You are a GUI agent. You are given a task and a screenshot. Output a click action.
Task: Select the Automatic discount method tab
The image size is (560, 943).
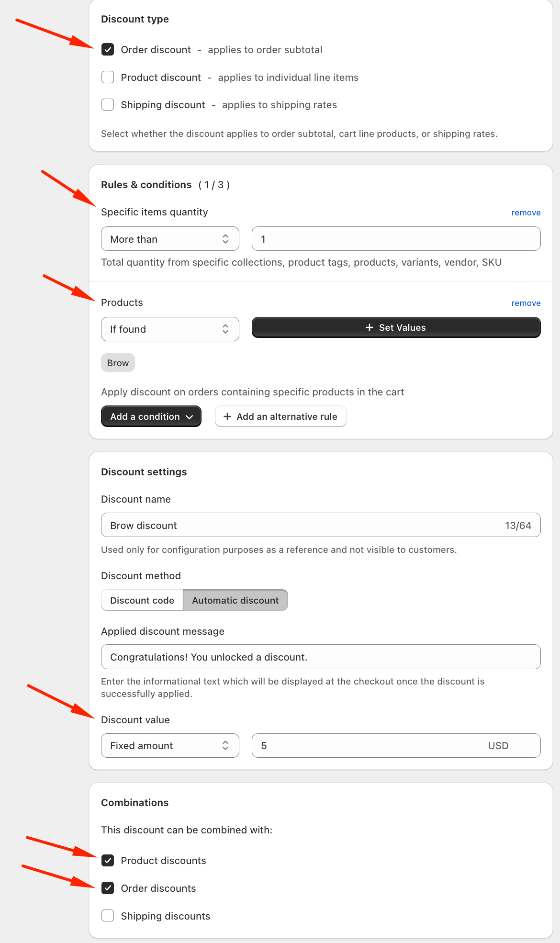coord(235,600)
